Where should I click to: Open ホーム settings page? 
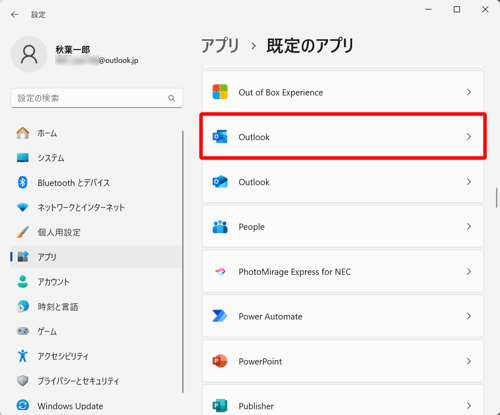96,133
